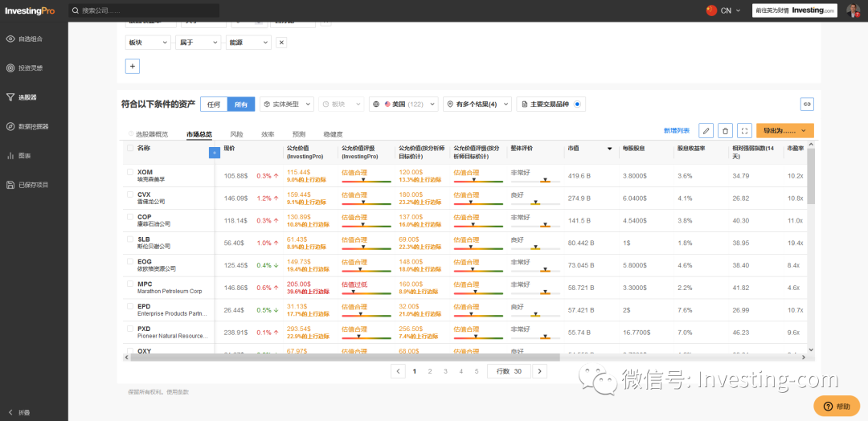Switch to the 稳健度 tab
Viewport: 868px width, 421px height.
tap(333, 134)
